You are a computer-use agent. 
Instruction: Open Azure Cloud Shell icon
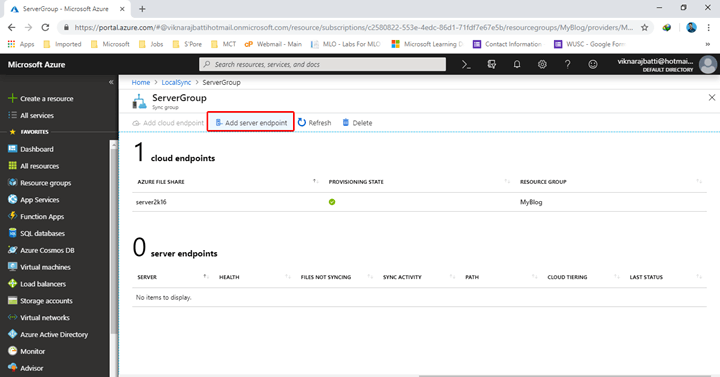point(467,64)
